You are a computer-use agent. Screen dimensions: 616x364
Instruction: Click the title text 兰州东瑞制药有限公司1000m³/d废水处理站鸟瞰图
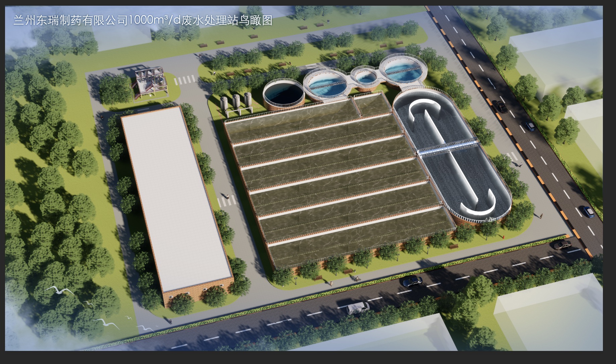(143, 20)
